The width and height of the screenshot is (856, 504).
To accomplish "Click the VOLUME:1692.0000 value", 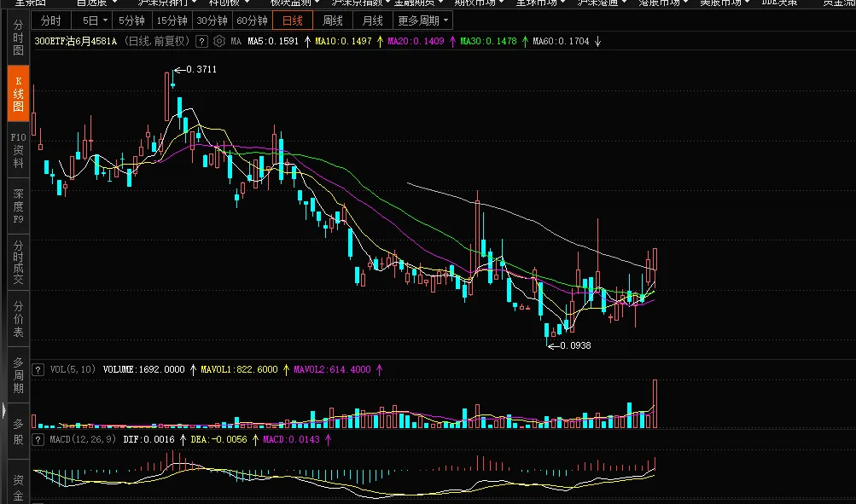I will click(144, 369).
